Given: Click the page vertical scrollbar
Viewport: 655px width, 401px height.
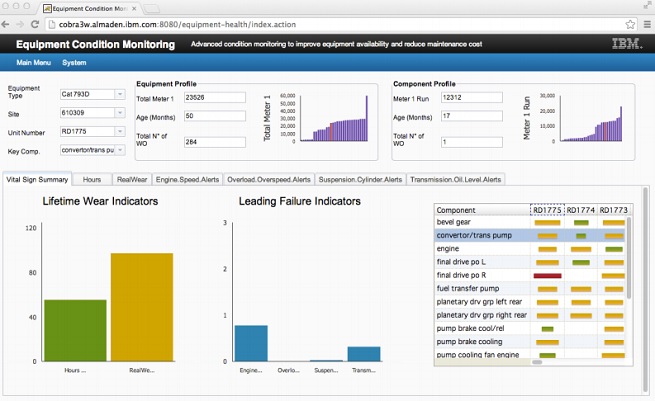Looking at the screenshot, I should [647, 290].
